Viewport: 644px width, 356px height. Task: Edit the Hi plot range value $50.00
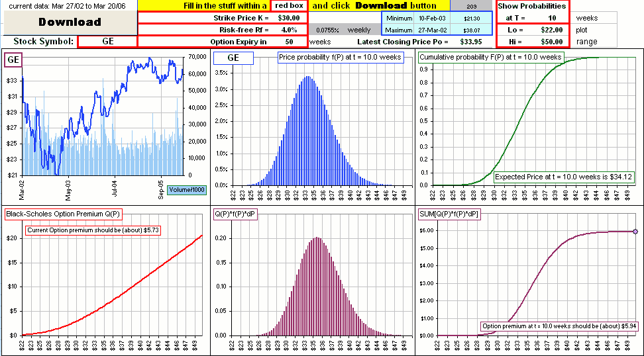[551, 42]
